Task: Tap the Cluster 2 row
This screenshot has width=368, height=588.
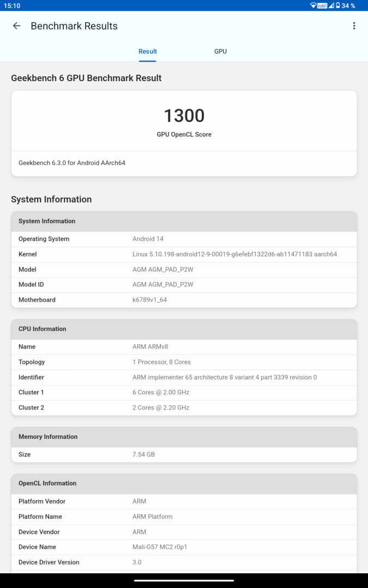Action: pyautogui.click(x=184, y=408)
